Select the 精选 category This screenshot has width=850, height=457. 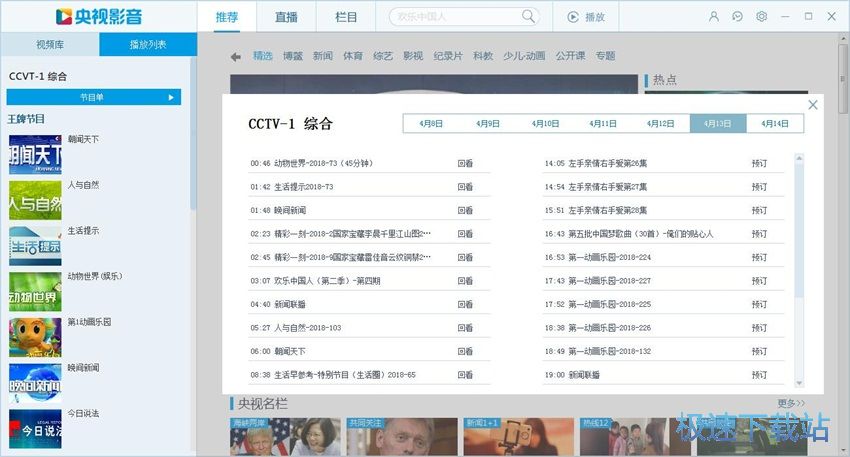263,56
